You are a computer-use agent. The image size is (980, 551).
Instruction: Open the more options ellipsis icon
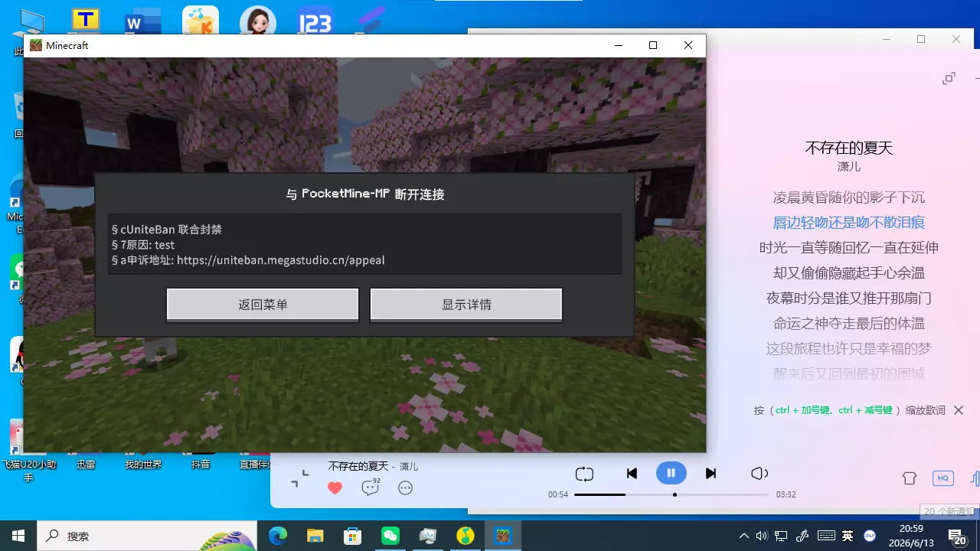coord(406,487)
